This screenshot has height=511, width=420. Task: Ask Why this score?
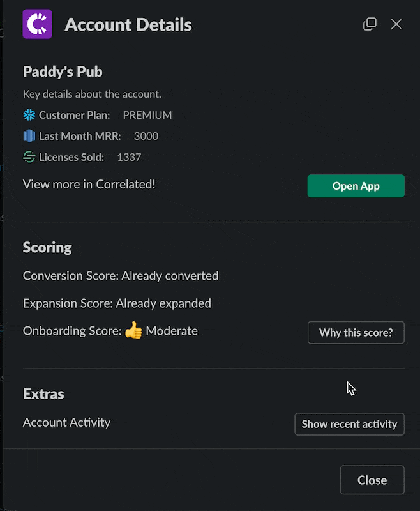pos(356,332)
